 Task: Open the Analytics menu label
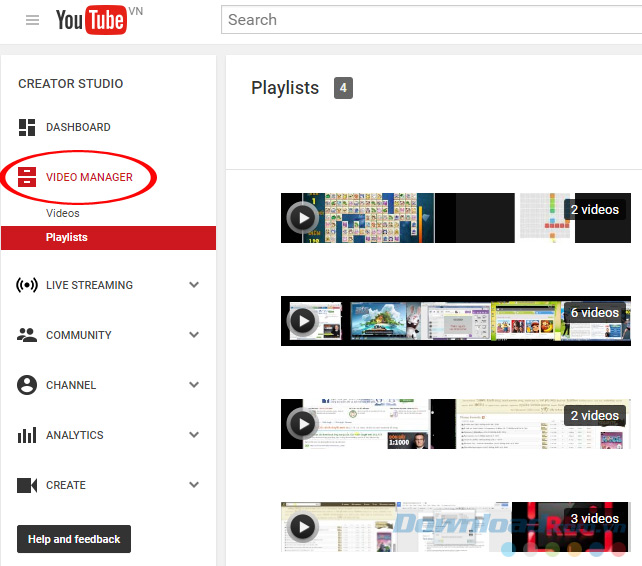(x=75, y=435)
